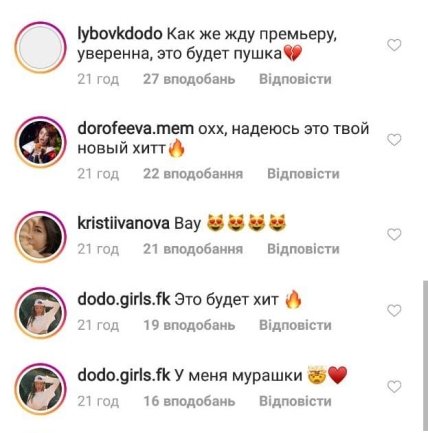
Task: View 22 вподобання on dorofeeva.mem's comment
Action: (x=193, y=174)
